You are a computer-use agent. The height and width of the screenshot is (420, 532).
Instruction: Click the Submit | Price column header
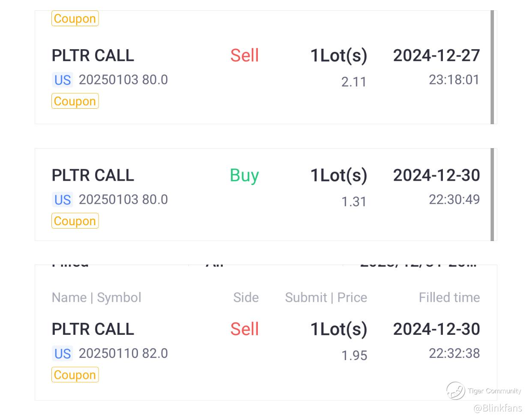click(326, 298)
